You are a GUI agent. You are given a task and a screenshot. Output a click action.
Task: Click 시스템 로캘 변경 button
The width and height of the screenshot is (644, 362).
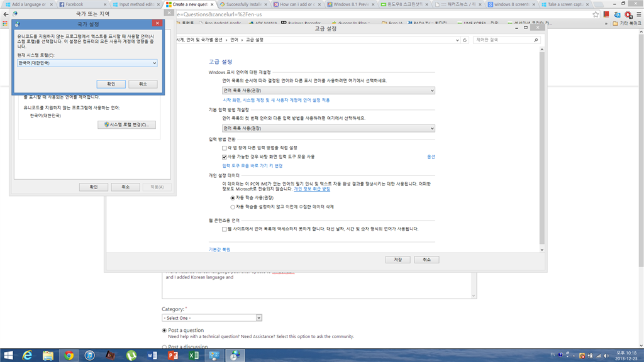126,125
